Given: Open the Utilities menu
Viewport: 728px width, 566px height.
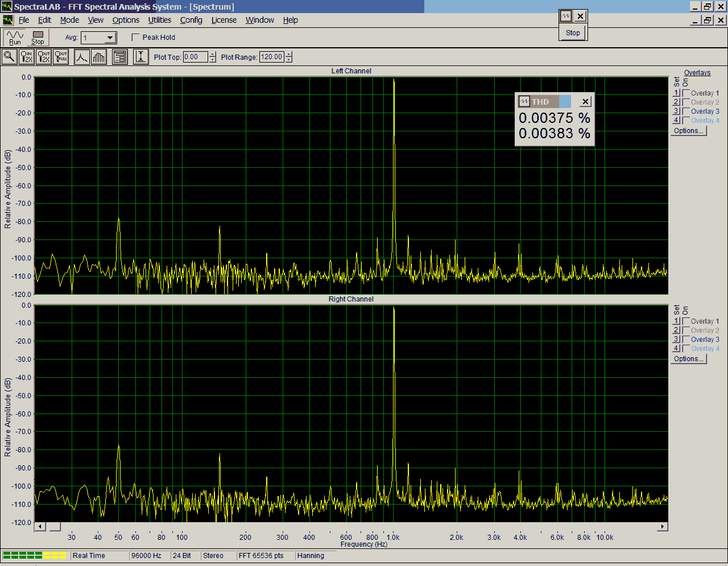Looking at the screenshot, I should (159, 20).
